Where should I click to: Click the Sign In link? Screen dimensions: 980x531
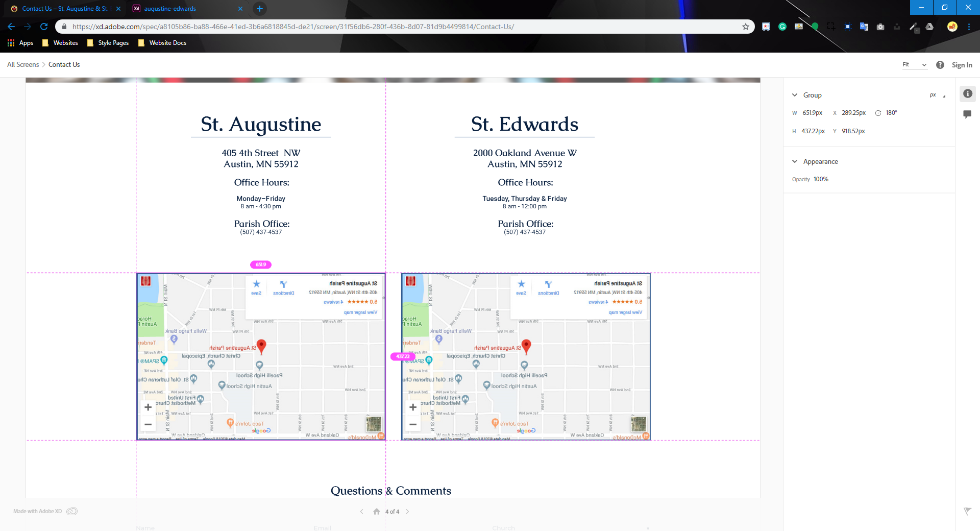point(962,65)
